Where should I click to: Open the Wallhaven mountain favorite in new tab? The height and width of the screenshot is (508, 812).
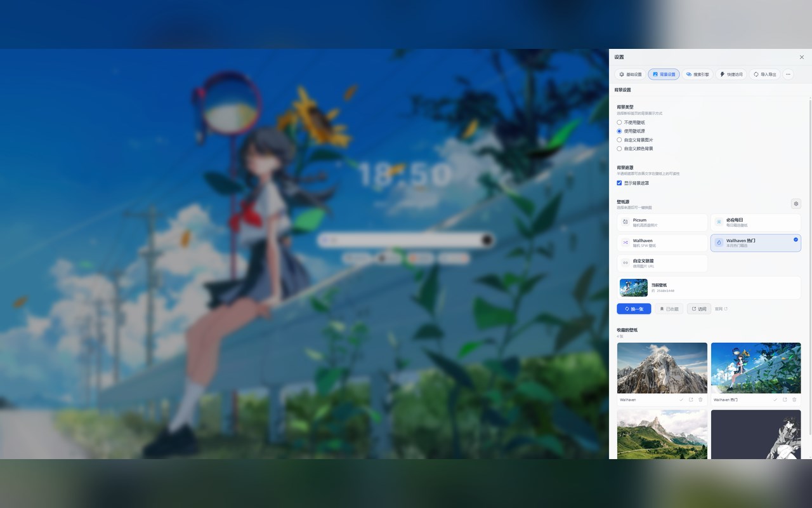[x=691, y=399]
